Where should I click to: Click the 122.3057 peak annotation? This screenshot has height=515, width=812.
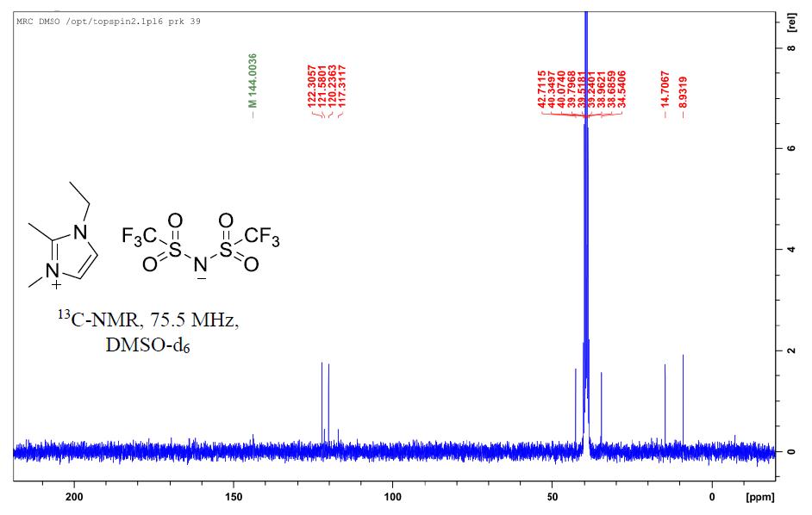pos(312,84)
